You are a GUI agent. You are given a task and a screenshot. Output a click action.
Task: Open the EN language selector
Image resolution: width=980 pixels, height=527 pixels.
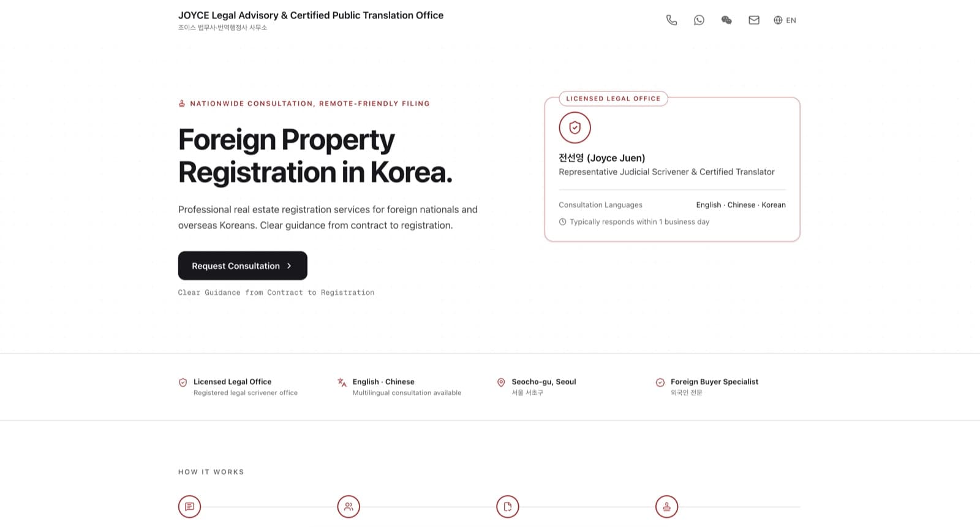coord(785,20)
